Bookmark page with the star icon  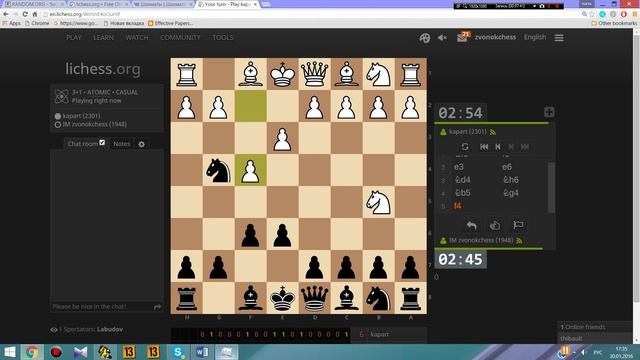point(592,14)
